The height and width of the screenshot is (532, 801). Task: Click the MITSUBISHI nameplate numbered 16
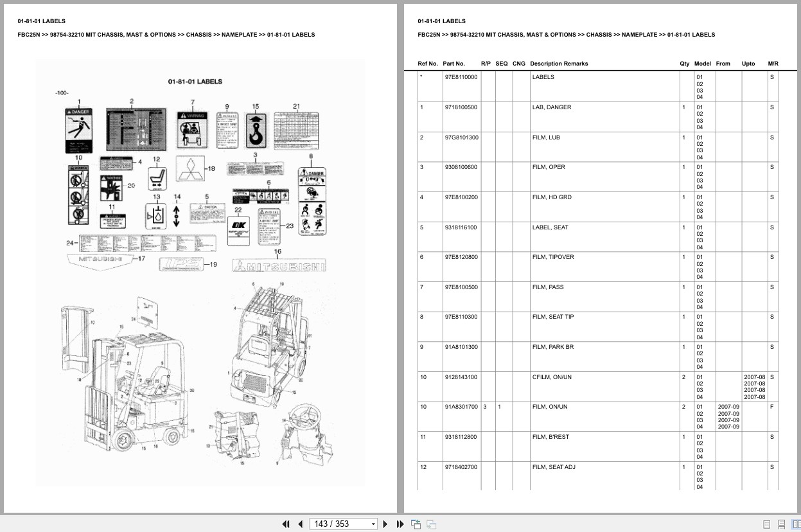[279, 266]
